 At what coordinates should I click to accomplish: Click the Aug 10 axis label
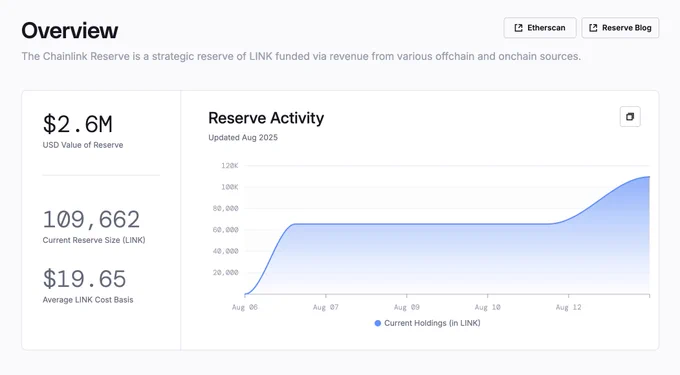tap(487, 307)
